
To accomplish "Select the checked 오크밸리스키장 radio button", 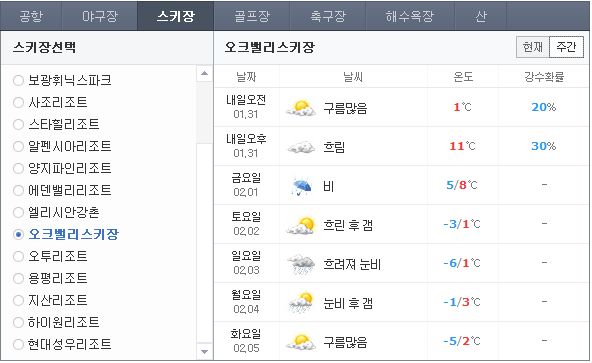I will (18, 234).
